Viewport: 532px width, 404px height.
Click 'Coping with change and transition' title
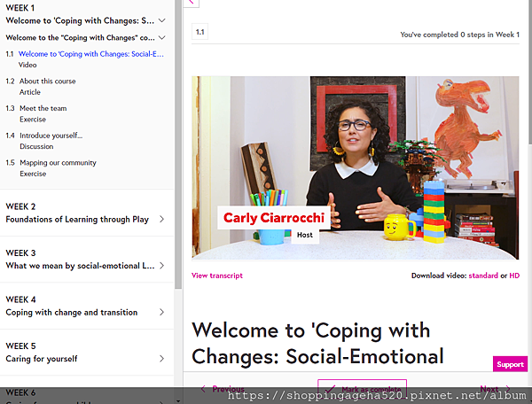click(x=72, y=312)
